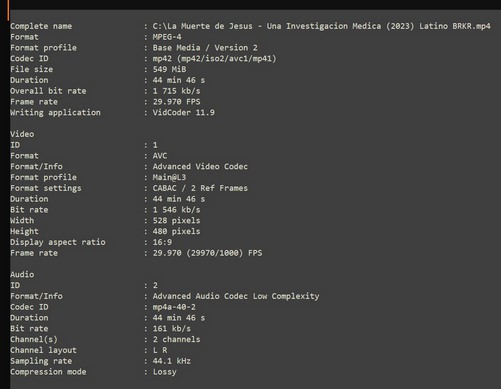Image resolution: width=501 pixels, height=389 pixels.
Task: Click the "29.970 (29970/1000) FPS" value
Action: pyautogui.click(x=207, y=253)
